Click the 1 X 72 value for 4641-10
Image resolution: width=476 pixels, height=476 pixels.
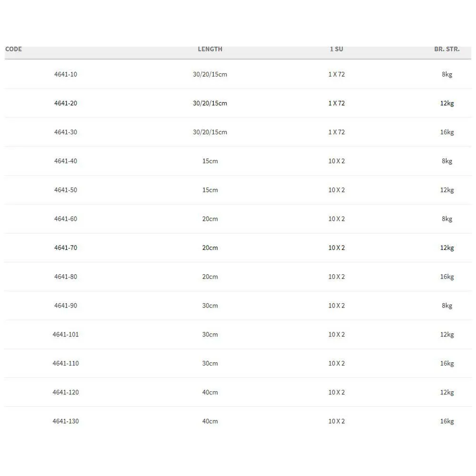336,74
